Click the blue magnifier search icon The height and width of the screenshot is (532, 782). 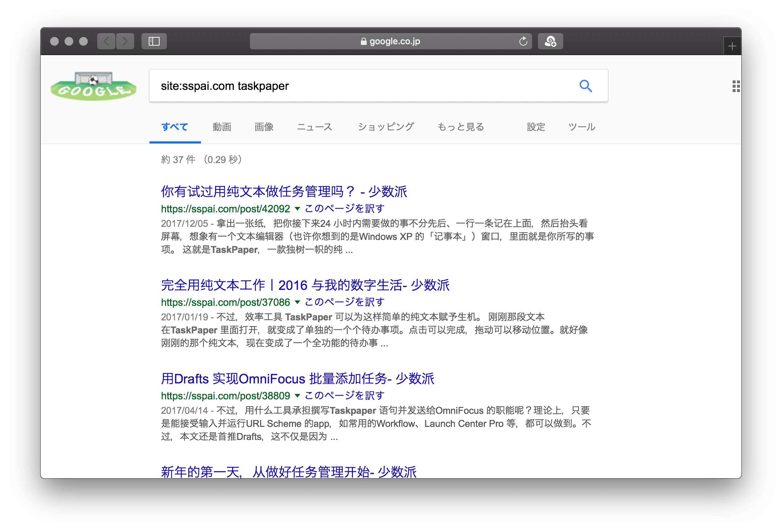tap(585, 86)
